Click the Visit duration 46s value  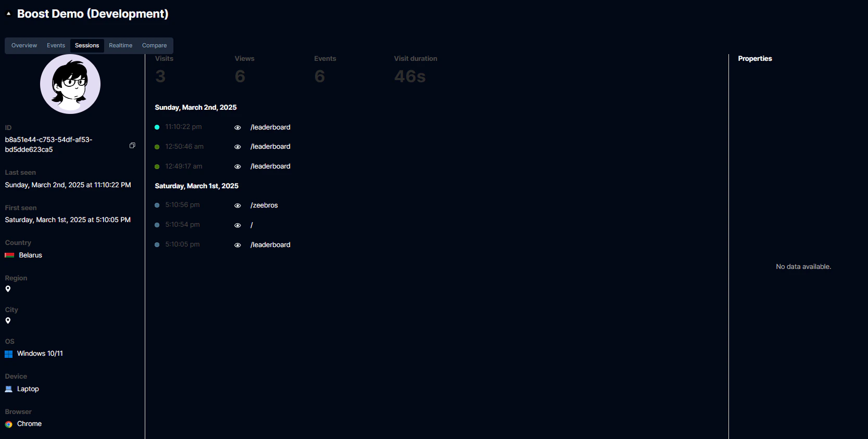tap(410, 76)
